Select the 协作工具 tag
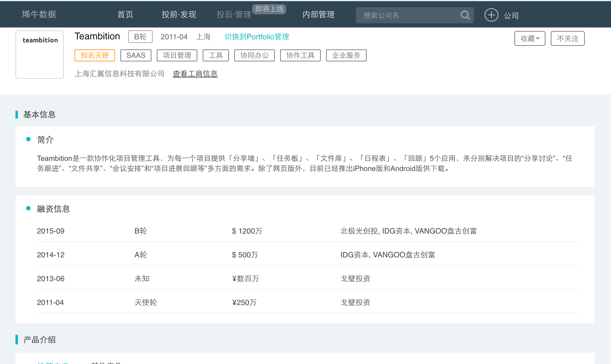This screenshot has height=364, width=611. tap(300, 55)
